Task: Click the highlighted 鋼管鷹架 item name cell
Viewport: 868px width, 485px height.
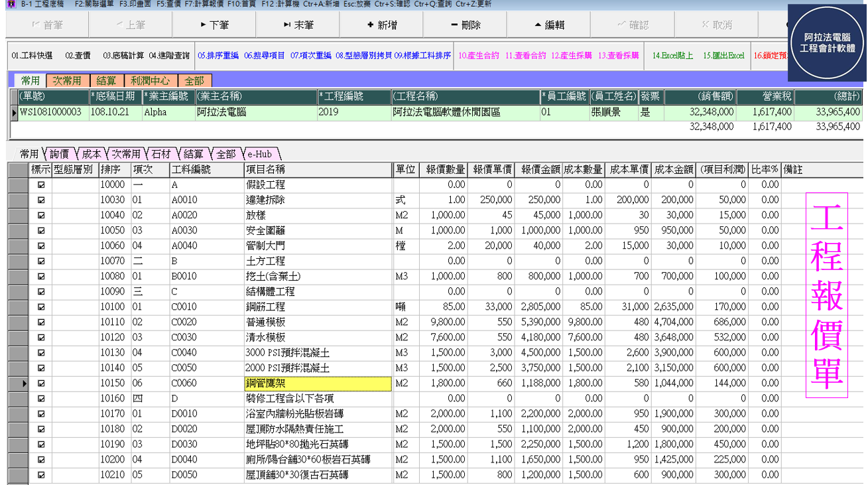Action: (318, 383)
